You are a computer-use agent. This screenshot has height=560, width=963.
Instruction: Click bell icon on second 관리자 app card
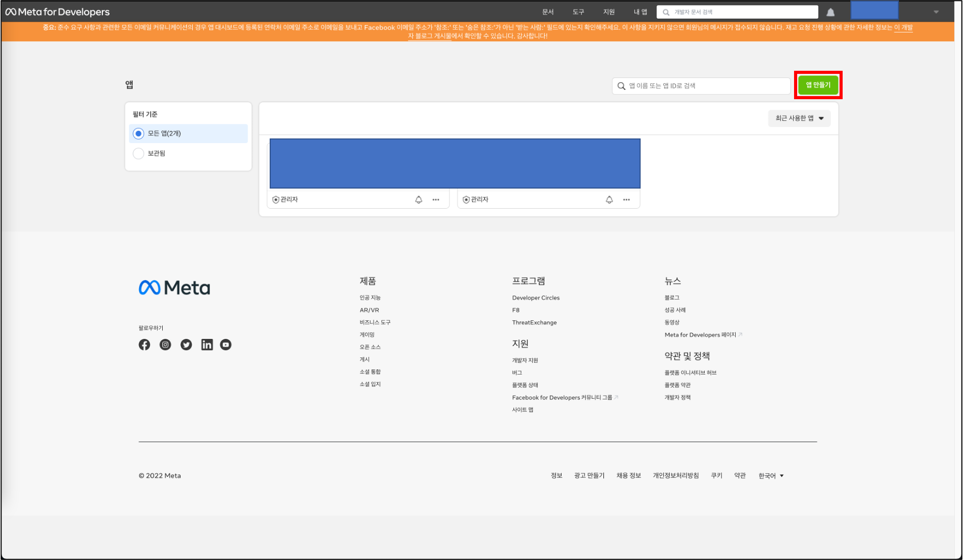pyautogui.click(x=609, y=199)
